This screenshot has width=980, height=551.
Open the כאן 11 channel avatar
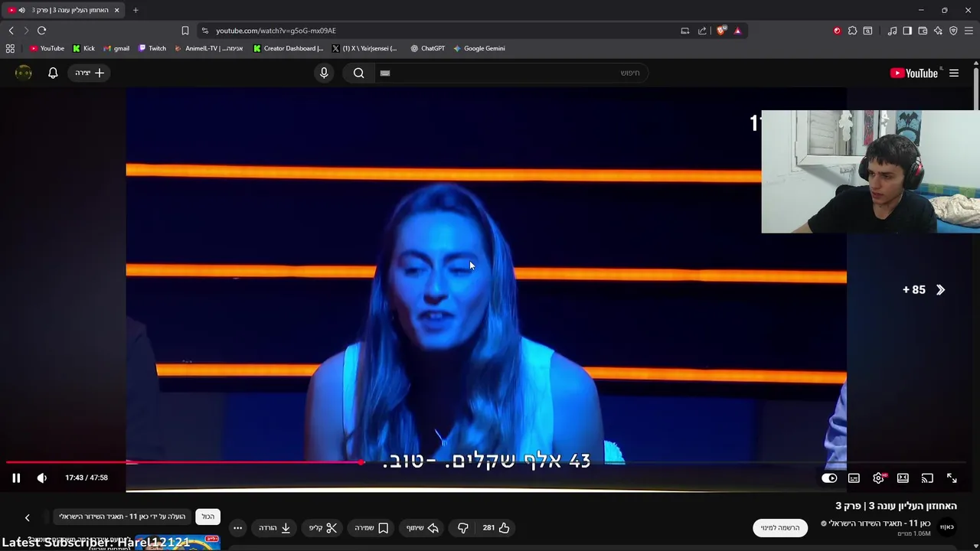point(947,527)
